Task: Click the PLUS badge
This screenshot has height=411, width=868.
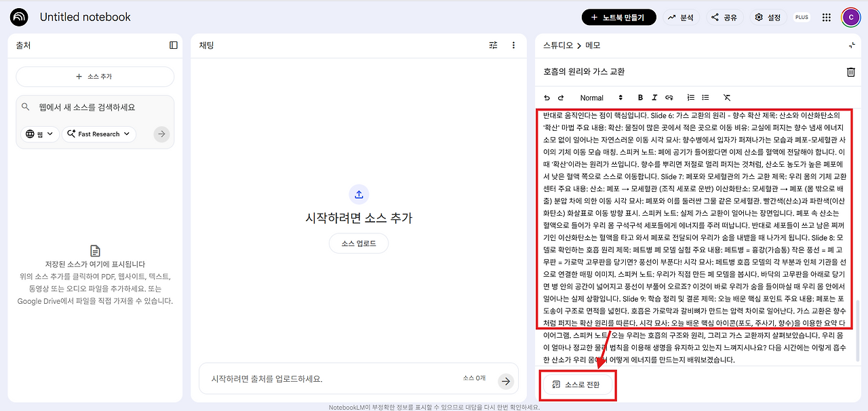Action: point(802,18)
